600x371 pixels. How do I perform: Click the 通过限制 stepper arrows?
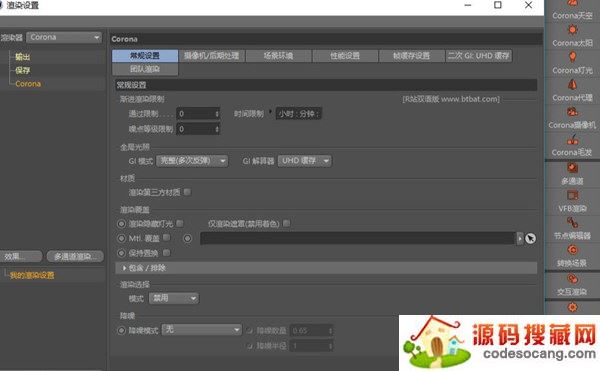[217, 114]
